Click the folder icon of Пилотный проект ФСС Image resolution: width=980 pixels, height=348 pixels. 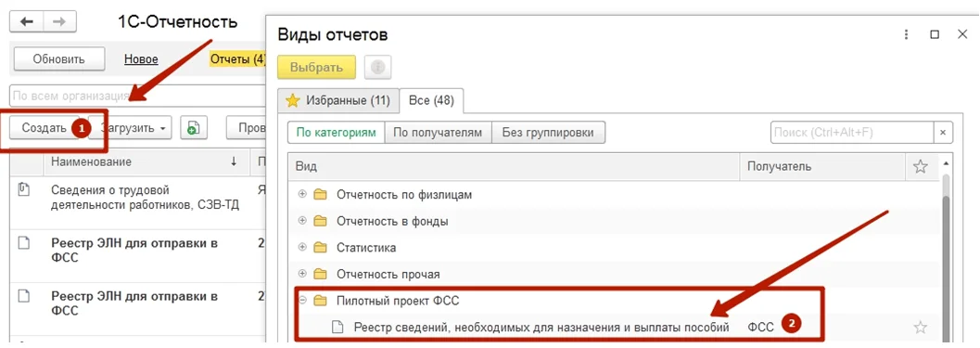tap(321, 301)
